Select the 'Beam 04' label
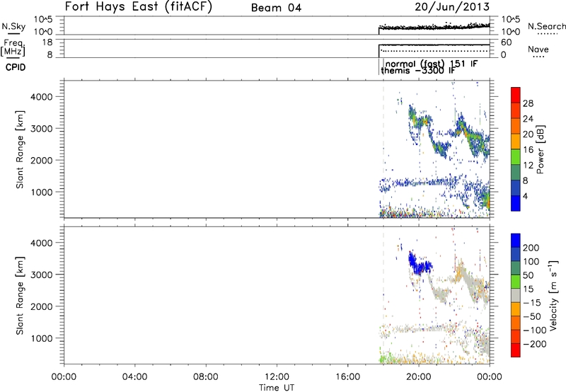566x392 pixels. tap(276, 8)
